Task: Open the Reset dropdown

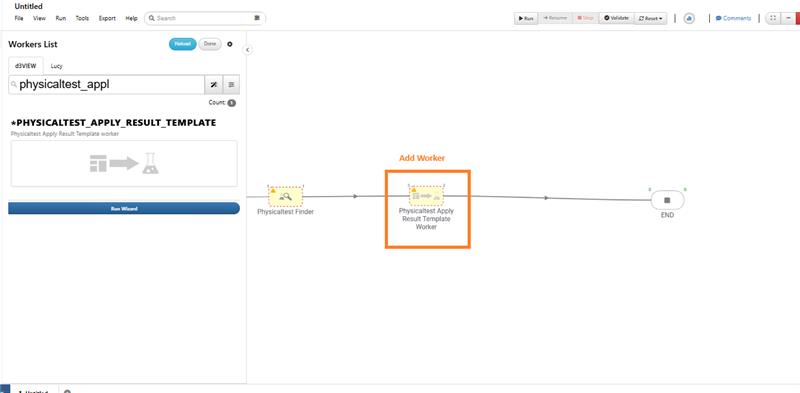Action: tap(651, 18)
